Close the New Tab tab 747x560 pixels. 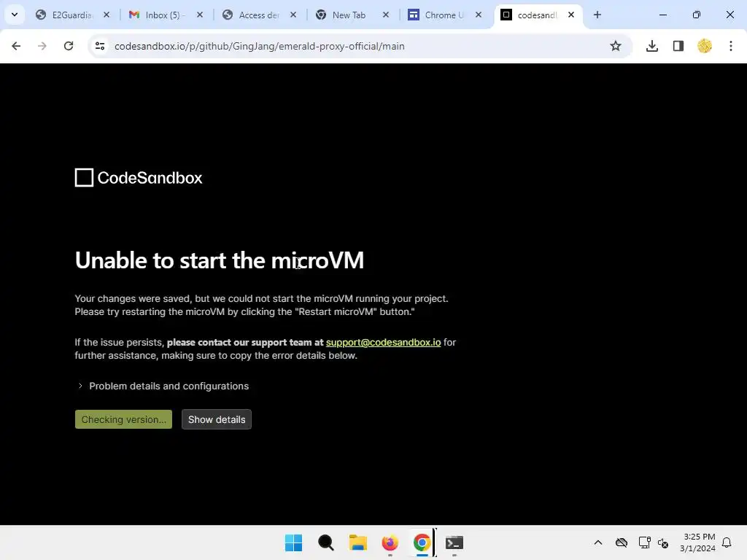386,15
